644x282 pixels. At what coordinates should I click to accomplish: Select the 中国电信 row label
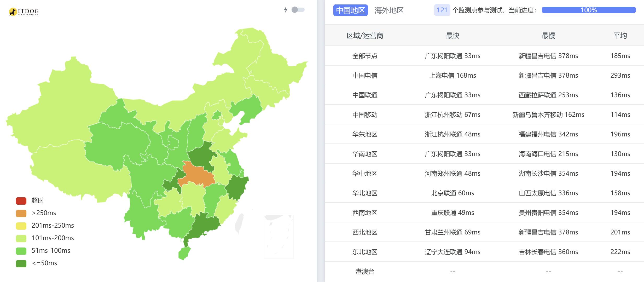pyautogui.click(x=365, y=75)
